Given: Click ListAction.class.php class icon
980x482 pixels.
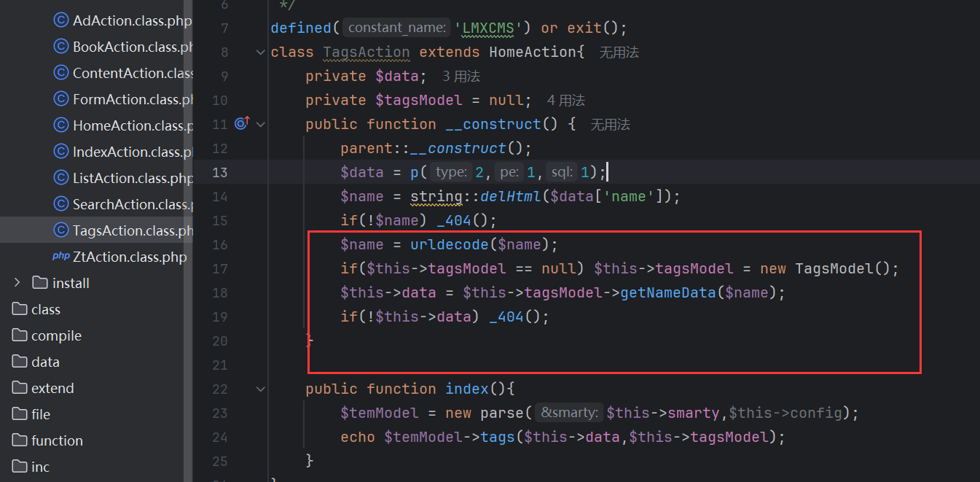Looking at the screenshot, I should coord(61,178).
